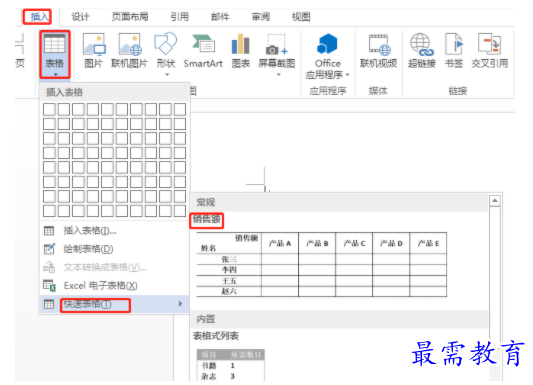Image resolution: width=533 pixels, height=385 pixels.
Task: Click the 表格式列表 gallery label
Action: coord(216,336)
